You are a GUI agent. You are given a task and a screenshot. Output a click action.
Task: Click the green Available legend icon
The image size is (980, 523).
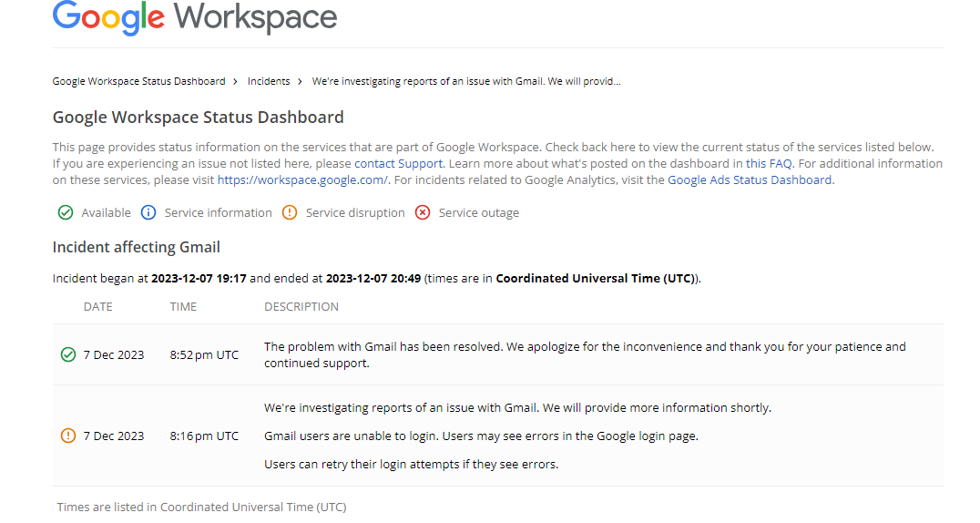tap(66, 212)
